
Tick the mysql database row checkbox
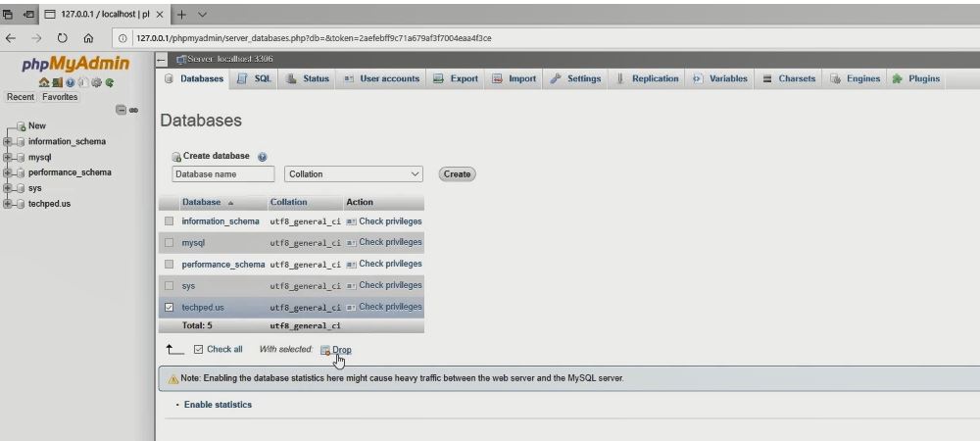(169, 242)
